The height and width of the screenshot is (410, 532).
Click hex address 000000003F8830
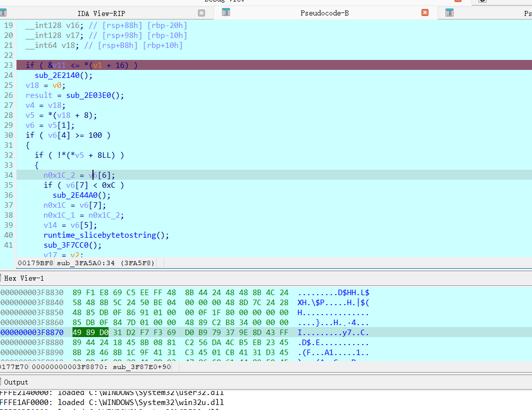32,293
